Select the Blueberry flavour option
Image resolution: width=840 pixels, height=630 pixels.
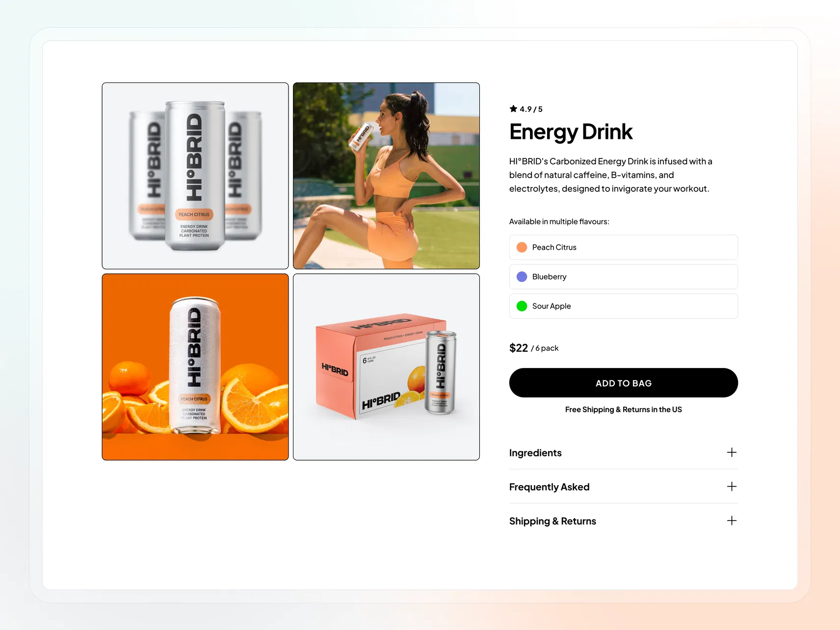(623, 277)
